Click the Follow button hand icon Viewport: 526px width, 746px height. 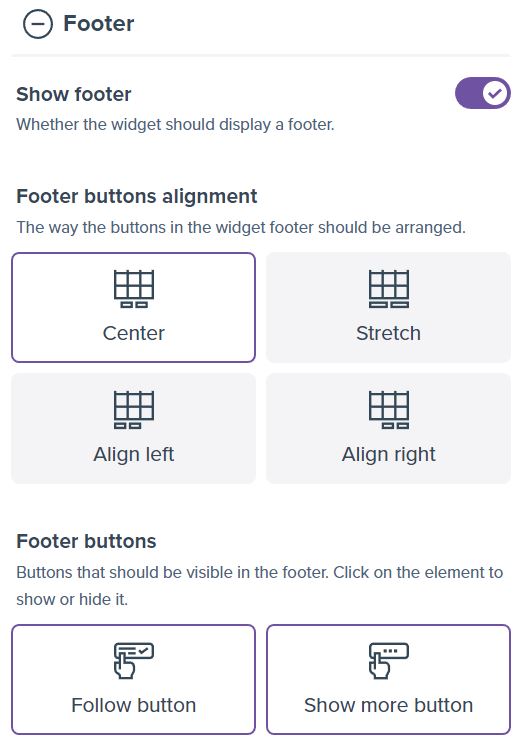click(x=134, y=660)
